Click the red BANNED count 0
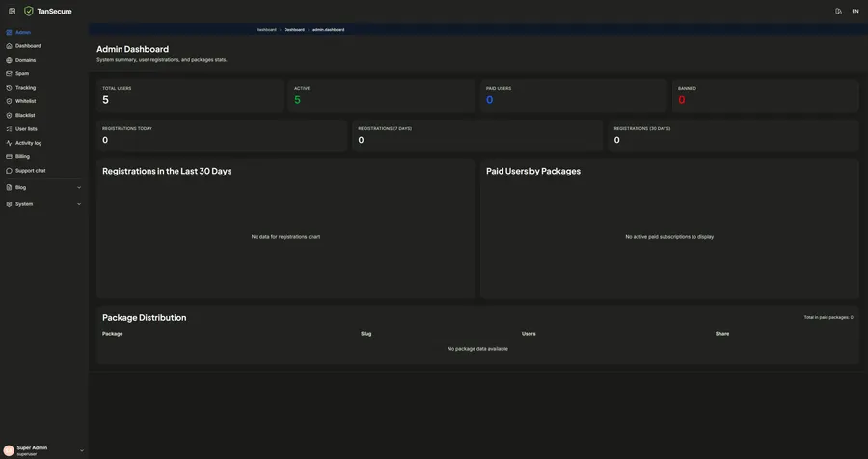868x459 pixels. (x=682, y=100)
